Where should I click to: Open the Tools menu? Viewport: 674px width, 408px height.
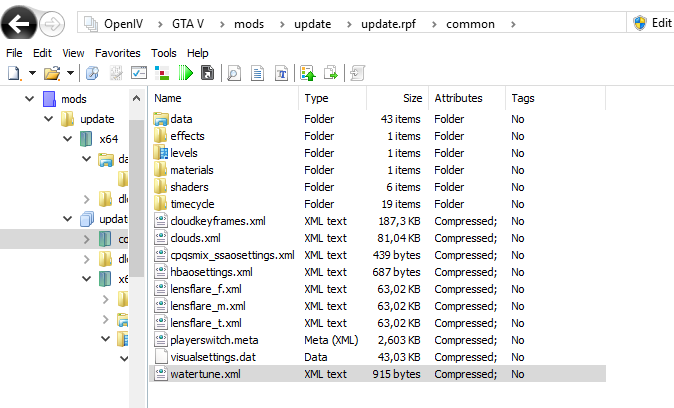point(163,53)
